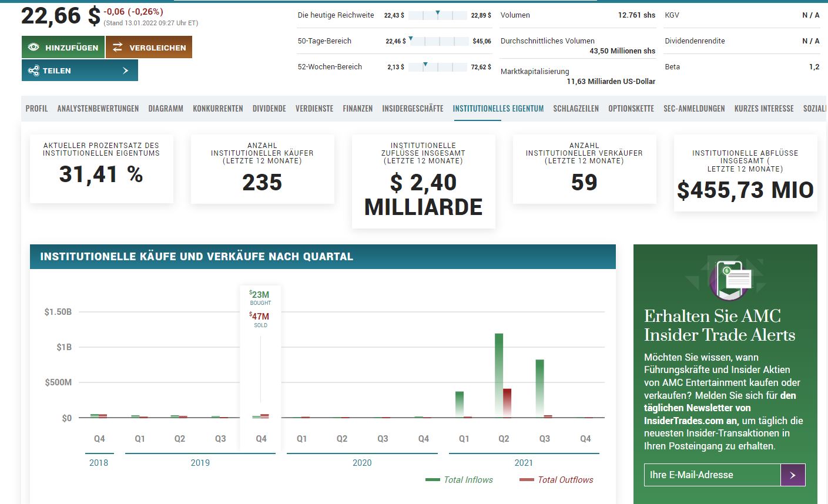The width and height of the screenshot is (828, 504).
Task: Click the Stand 13.01.2022 timestamp
Action: pos(151,23)
